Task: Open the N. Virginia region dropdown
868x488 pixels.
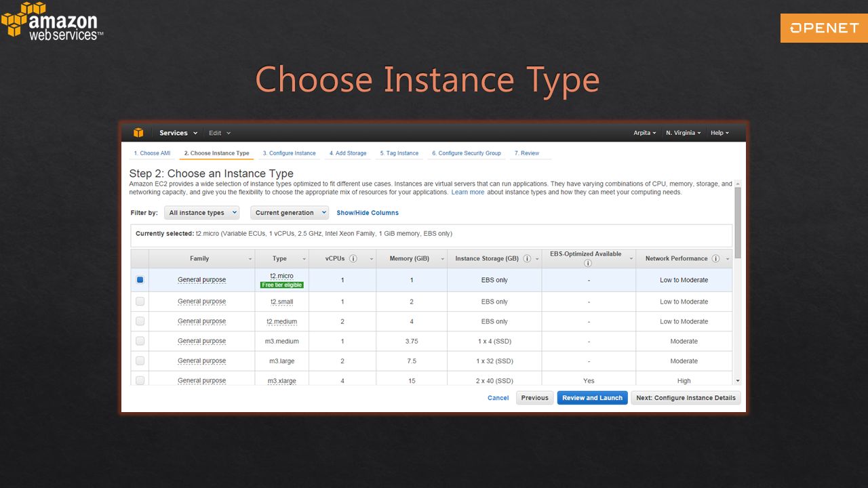Action: click(683, 133)
